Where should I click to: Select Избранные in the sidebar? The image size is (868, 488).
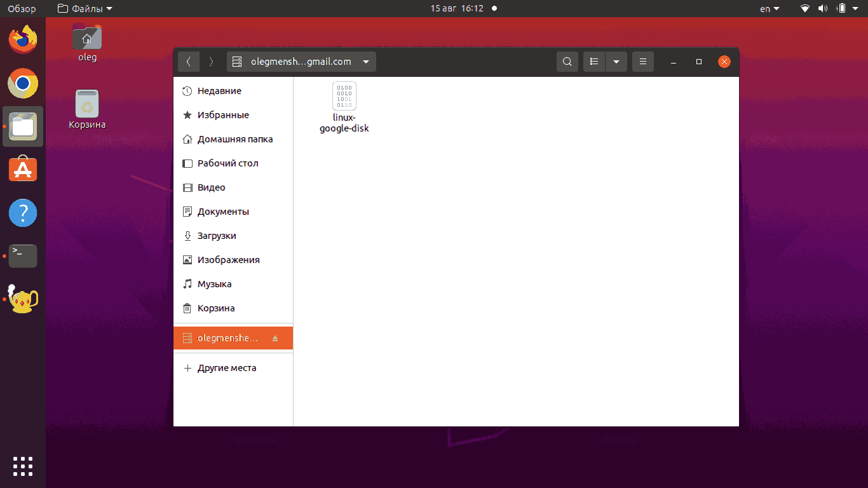[x=222, y=115]
